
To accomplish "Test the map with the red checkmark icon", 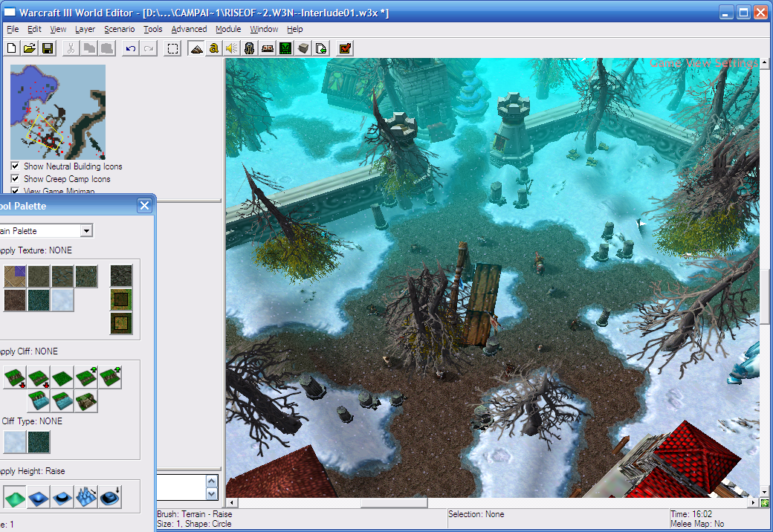I will tap(345, 48).
